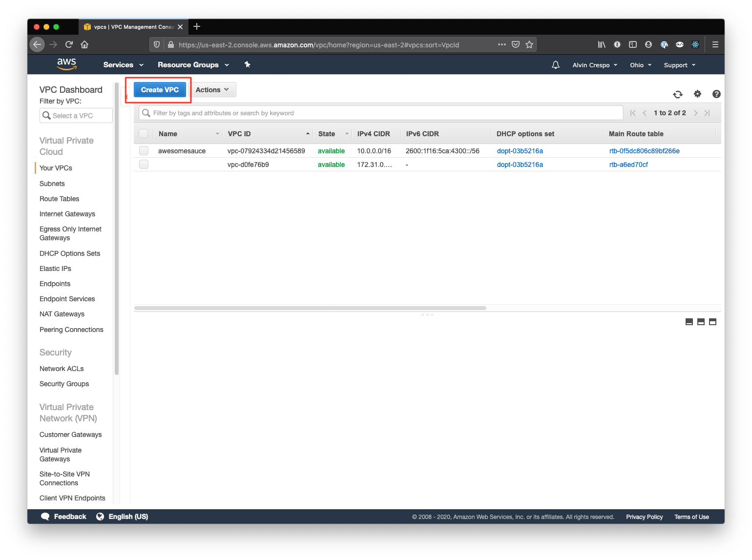Check the select-all checkbox in the table header
Viewport: 752px width, 560px height.
tap(144, 133)
